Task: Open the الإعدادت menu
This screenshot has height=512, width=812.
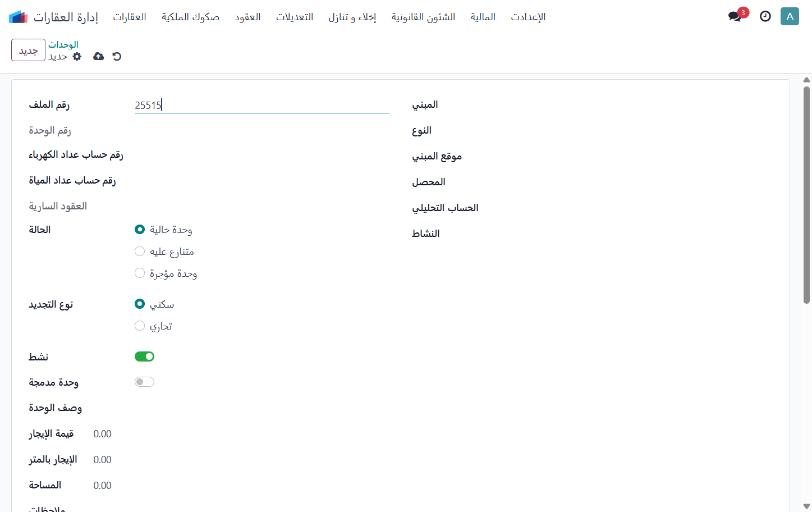Action: click(528, 17)
